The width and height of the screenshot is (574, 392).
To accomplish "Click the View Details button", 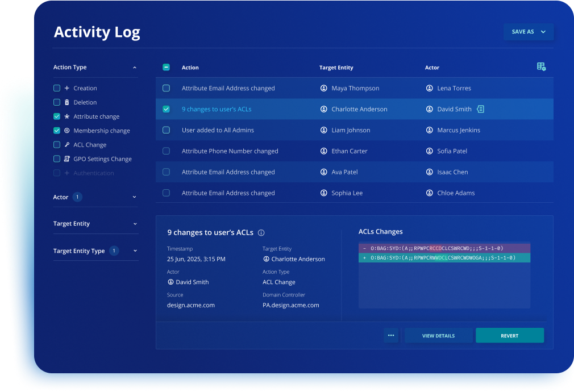I will click(438, 335).
